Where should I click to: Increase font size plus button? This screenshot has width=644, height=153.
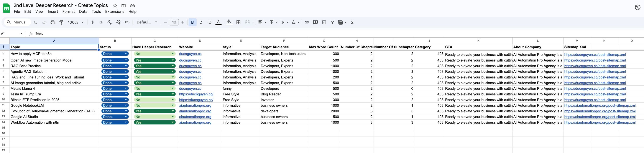pyautogui.click(x=183, y=22)
